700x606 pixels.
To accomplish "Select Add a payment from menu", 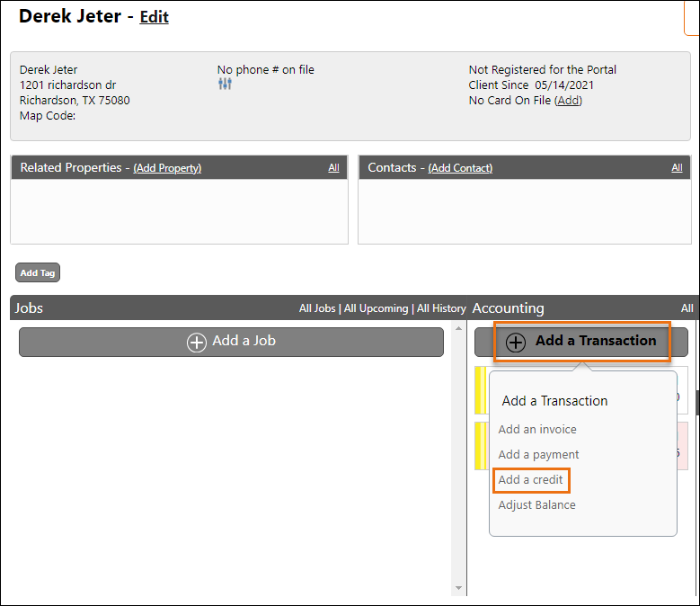I will click(x=538, y=455).
